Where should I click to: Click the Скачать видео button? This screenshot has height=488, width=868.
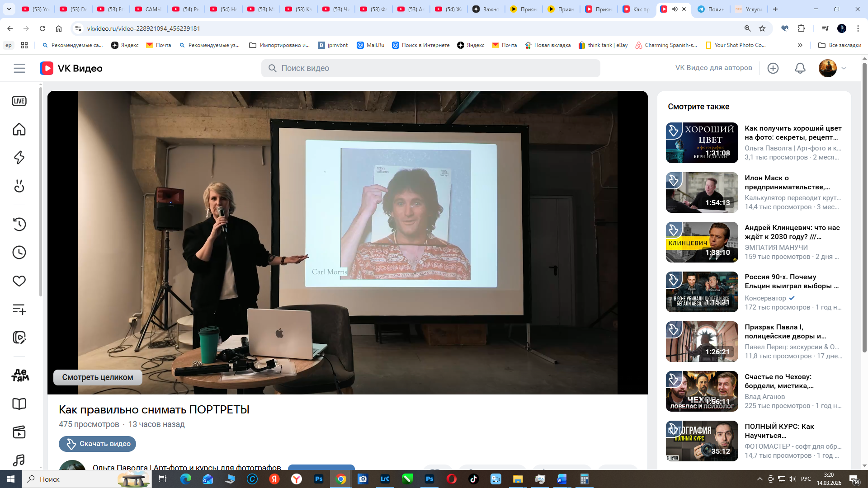point(97,444)
